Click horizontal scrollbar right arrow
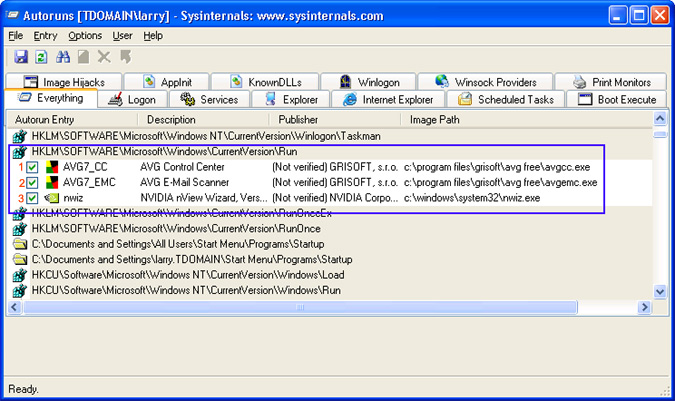The height and width of the screenshot is (401, 675). (x=644, y=307)
